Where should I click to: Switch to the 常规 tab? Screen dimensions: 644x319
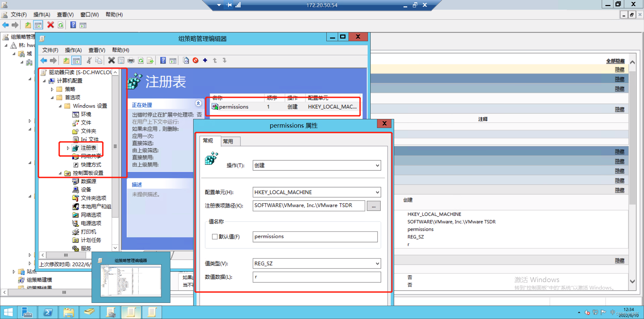click(x=208, y=140)
